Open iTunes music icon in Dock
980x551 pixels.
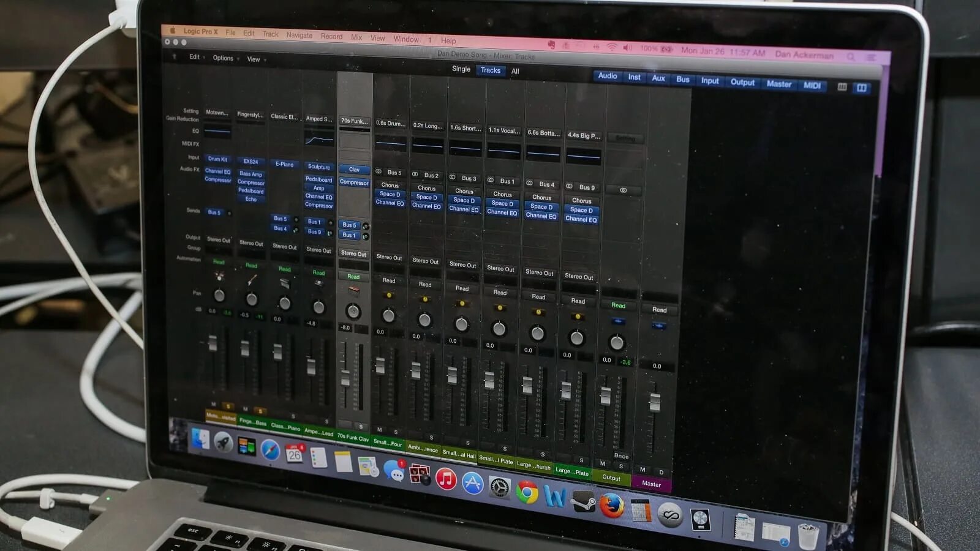pos(446,479)
